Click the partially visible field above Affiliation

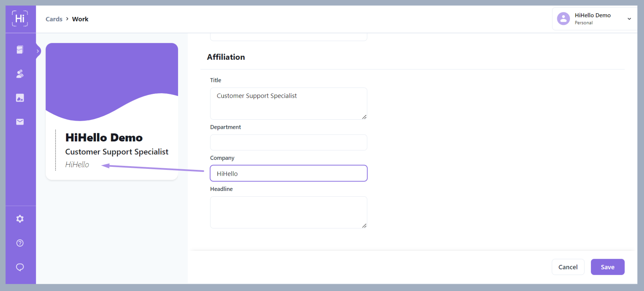click(288, 37)
